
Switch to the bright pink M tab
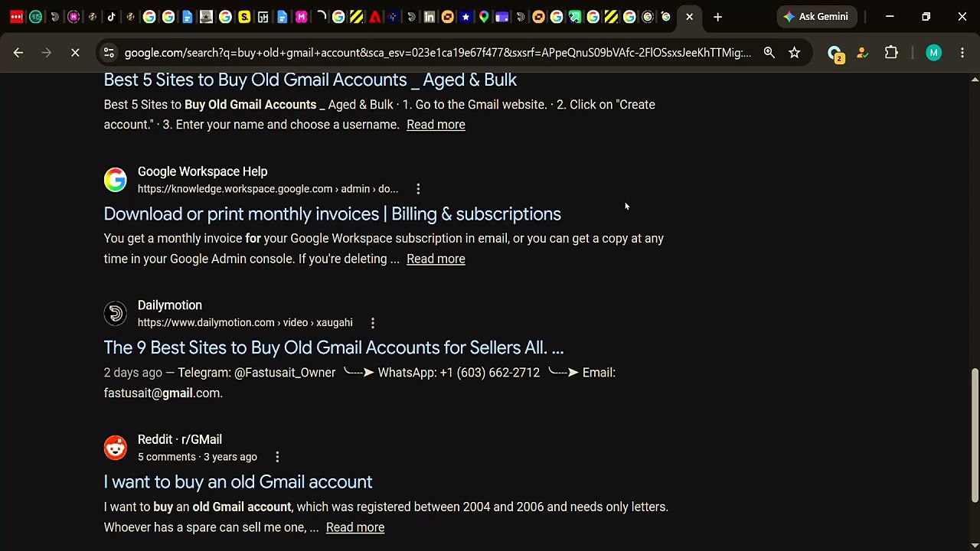(x=301, y=17)
